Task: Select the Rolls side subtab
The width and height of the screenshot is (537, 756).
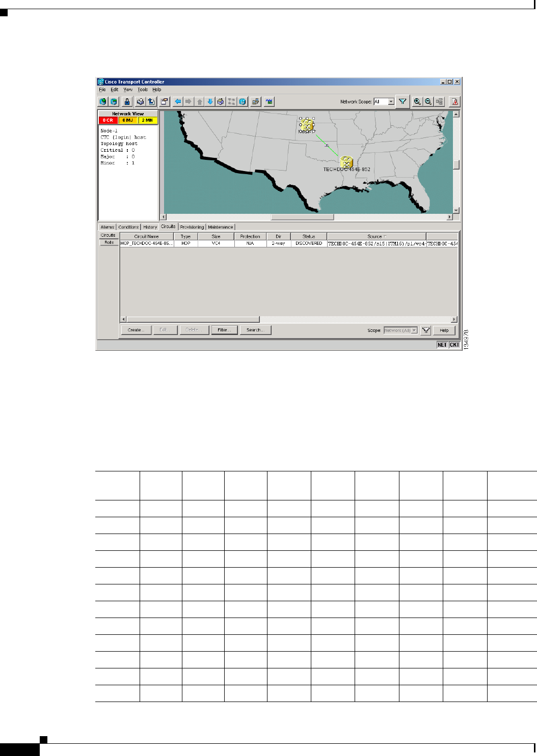Action: 109,242
